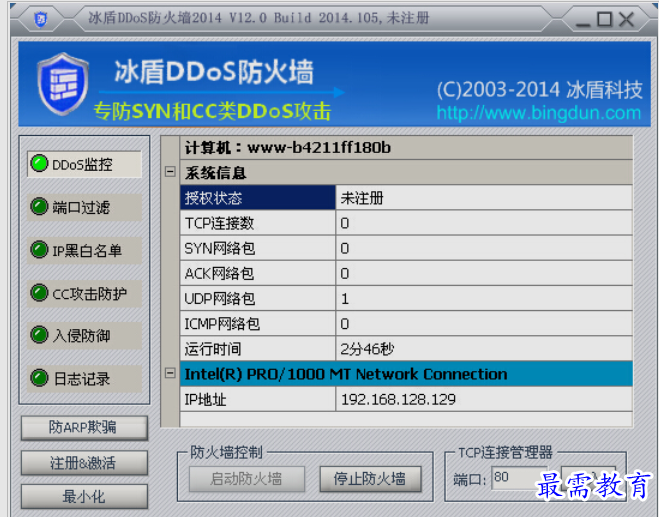Image resolution: width=659 pixels, height=517 pixels.
Task: Collapse the Intel(R) PRO/1000 MT network group
Action: coord(170,373)
